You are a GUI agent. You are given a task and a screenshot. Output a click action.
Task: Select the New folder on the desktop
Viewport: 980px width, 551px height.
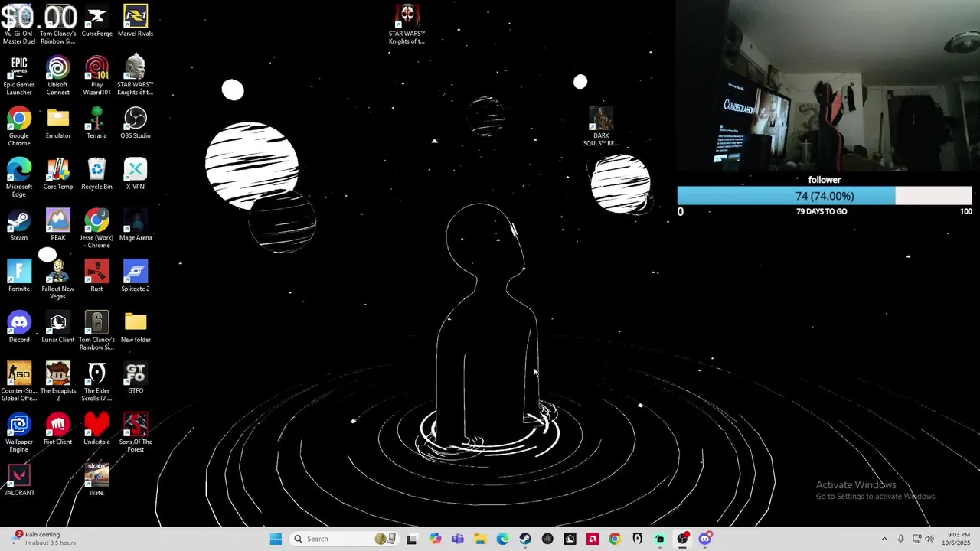136,328
